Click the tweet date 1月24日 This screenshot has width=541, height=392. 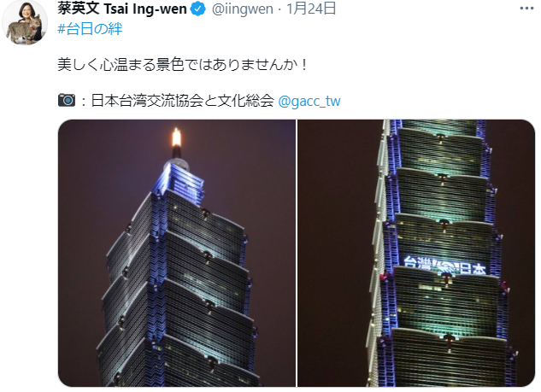[x=311, y=9]
